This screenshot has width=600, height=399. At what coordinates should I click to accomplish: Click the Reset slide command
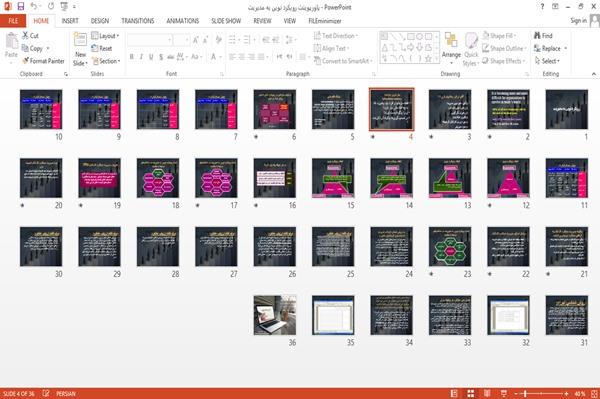click(102, 48)
